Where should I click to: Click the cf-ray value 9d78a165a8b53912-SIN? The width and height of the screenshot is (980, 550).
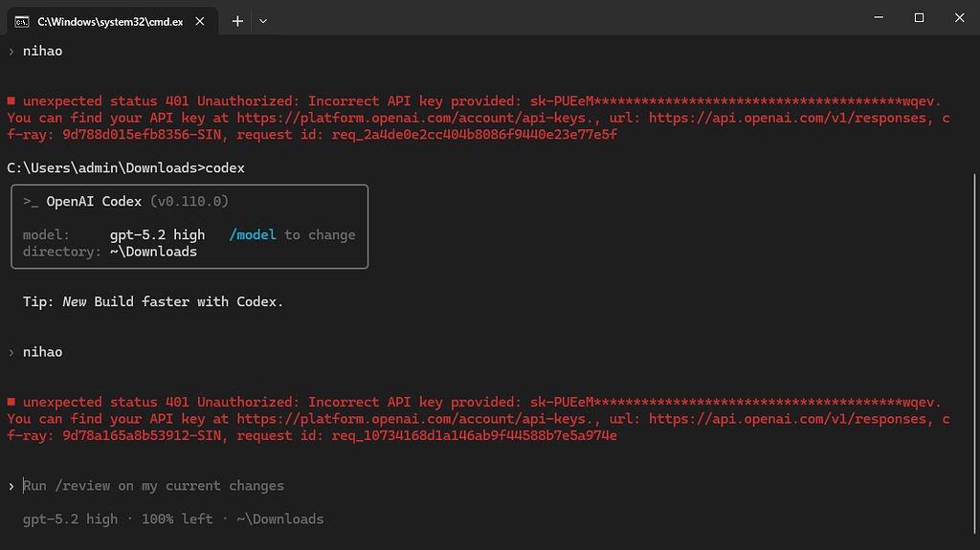142,435
